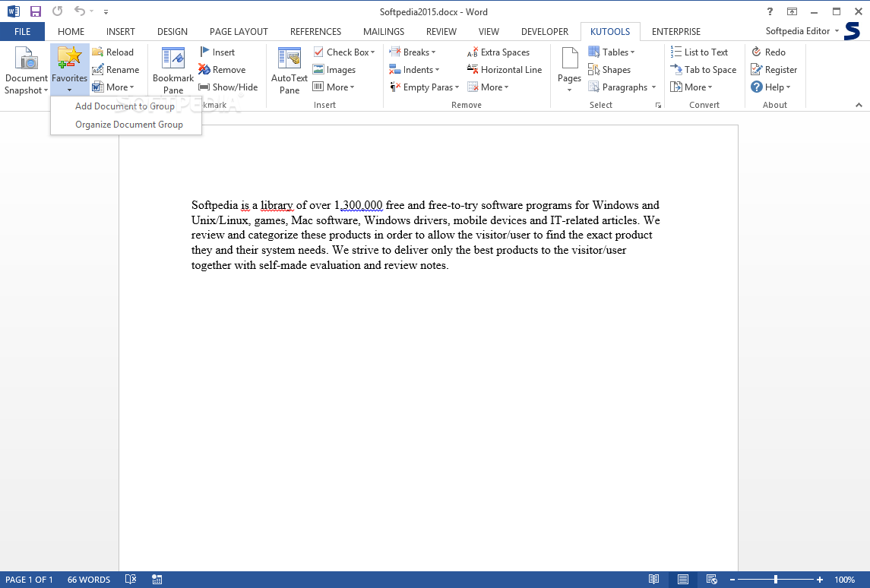Switch to PAGE LAYOUT tab
The image size is (870, 588).
tap(239, 32)
